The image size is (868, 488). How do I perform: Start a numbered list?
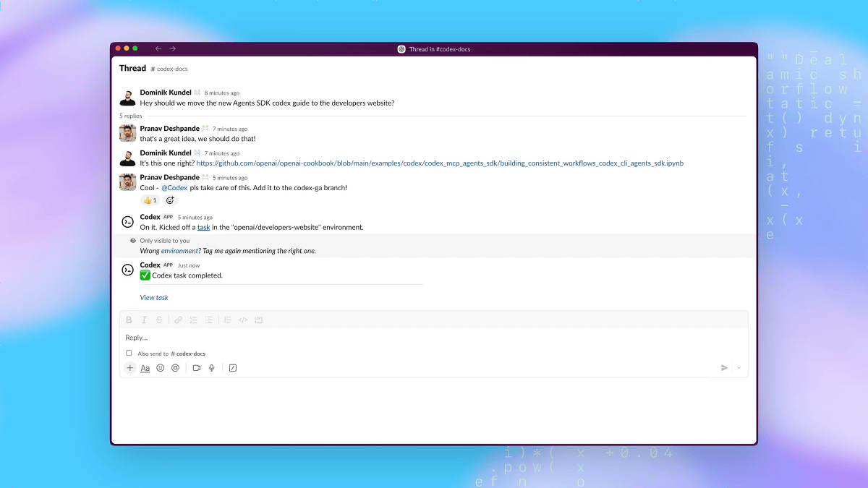point(193,320)
